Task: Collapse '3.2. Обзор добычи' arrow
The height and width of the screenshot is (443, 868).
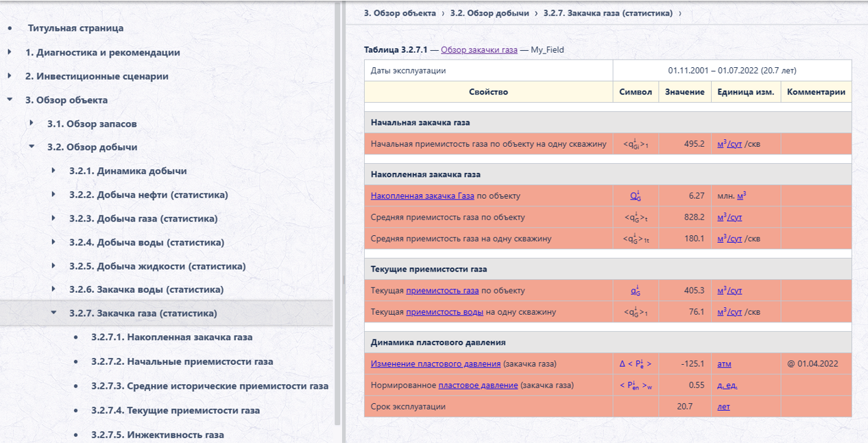Action: tap(32, 147)
